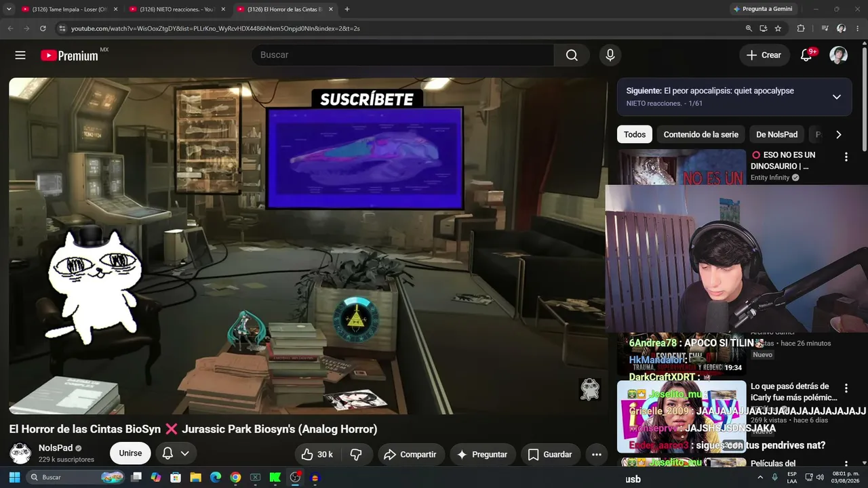Click the zoom magnifier in address bar
868x488 pixels.
[749, 28]
